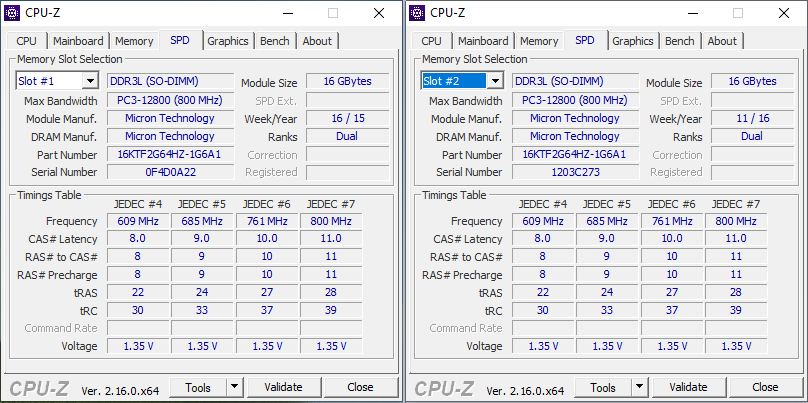This screenshot has height=403, width=808.
Task: Click Week/Year value 11 / 16
Action: coord(753,119)
